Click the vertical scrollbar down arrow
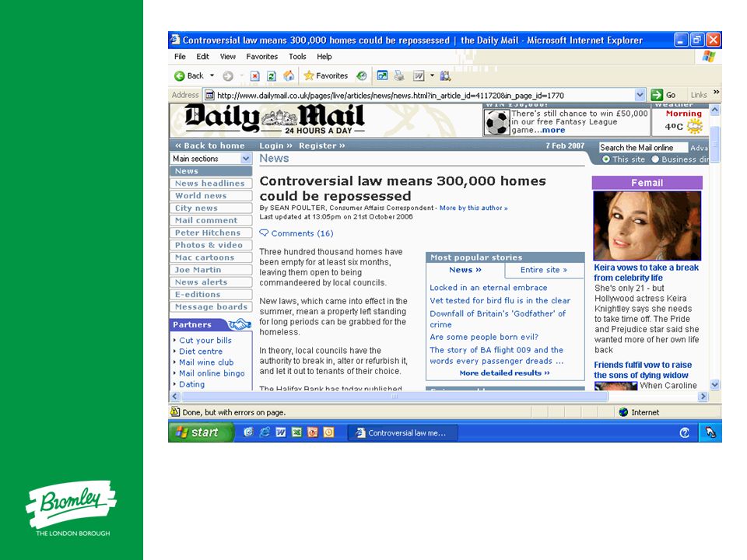The height and width of the screenshot is (560, 747). tap(714, 385)
